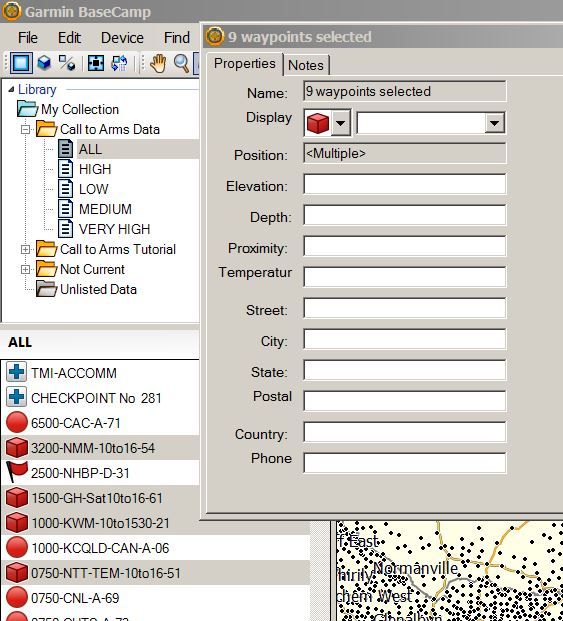Click the Call to Arms Tutorial folder icon
Image resolution: width=563 pixels, height=621 pixels.
(x=46, y=249)
